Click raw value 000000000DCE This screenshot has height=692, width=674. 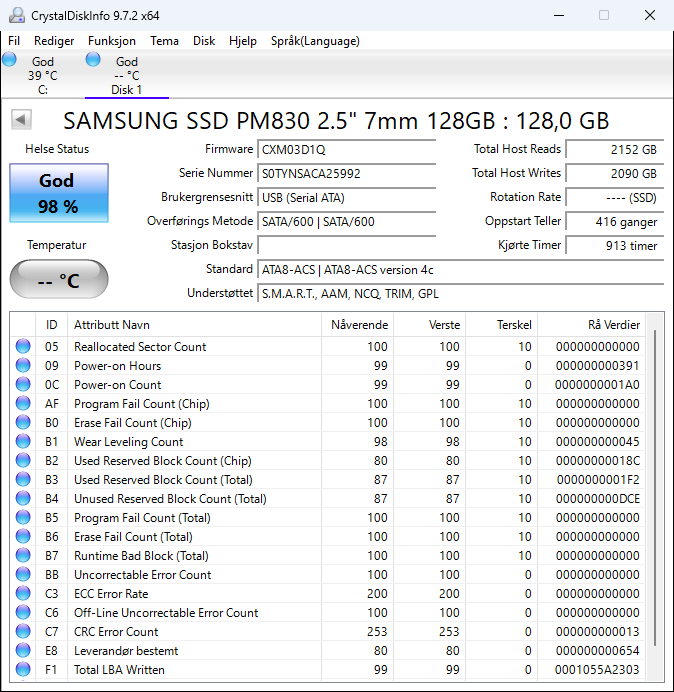[x=598, y=499]
